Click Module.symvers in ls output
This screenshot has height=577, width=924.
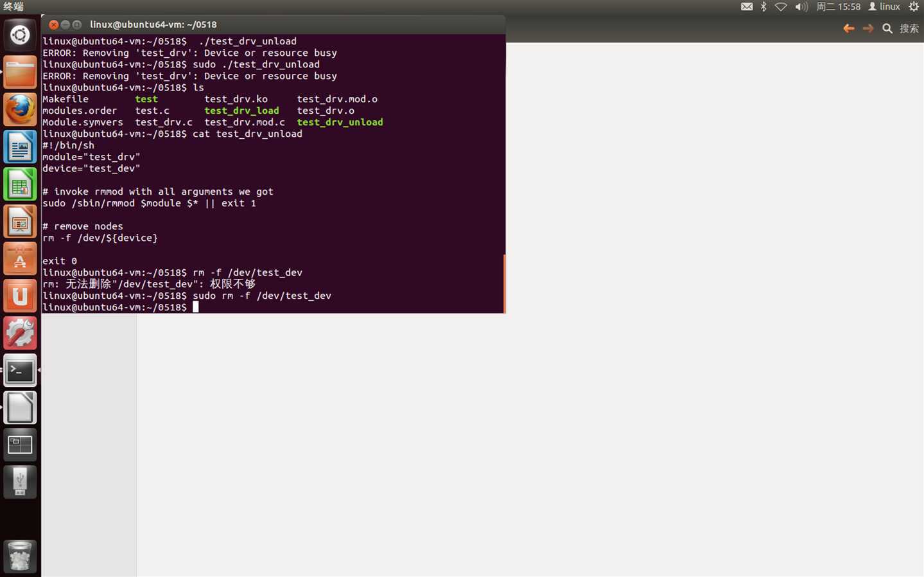[83, 122]
